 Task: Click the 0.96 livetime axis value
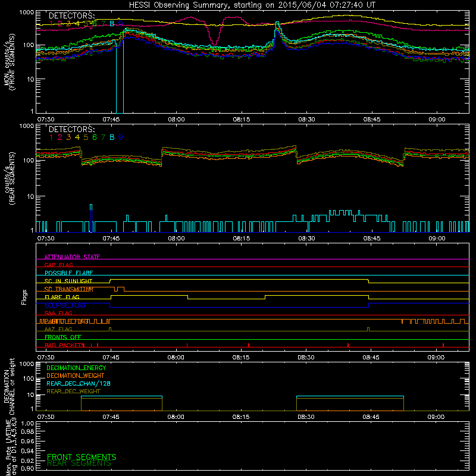pyautogui.click(x=27, y=441)
